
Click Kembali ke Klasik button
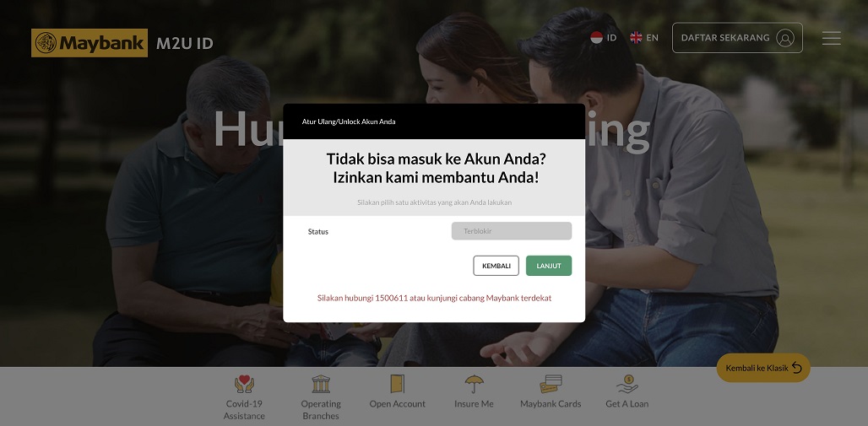[763, 368]
